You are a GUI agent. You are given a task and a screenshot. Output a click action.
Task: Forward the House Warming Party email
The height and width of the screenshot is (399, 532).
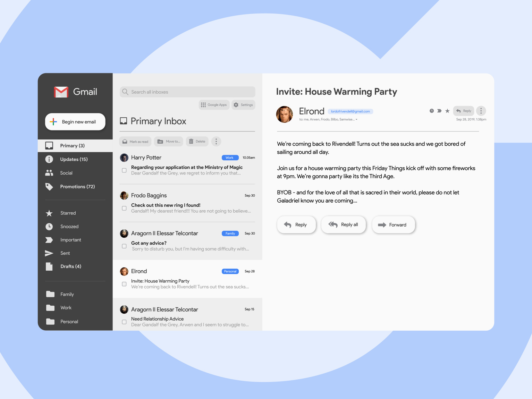click(x=393, y=224)
